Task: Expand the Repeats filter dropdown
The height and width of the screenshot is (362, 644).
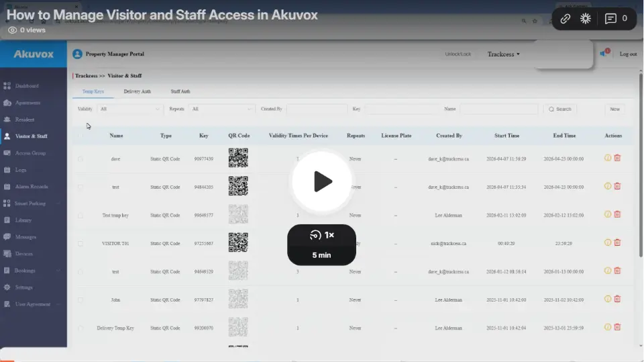Action: tap(221, 109)
